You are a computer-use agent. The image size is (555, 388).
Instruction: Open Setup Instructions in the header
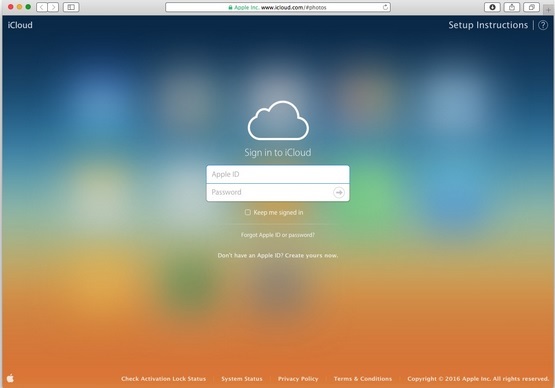[488, 25]
